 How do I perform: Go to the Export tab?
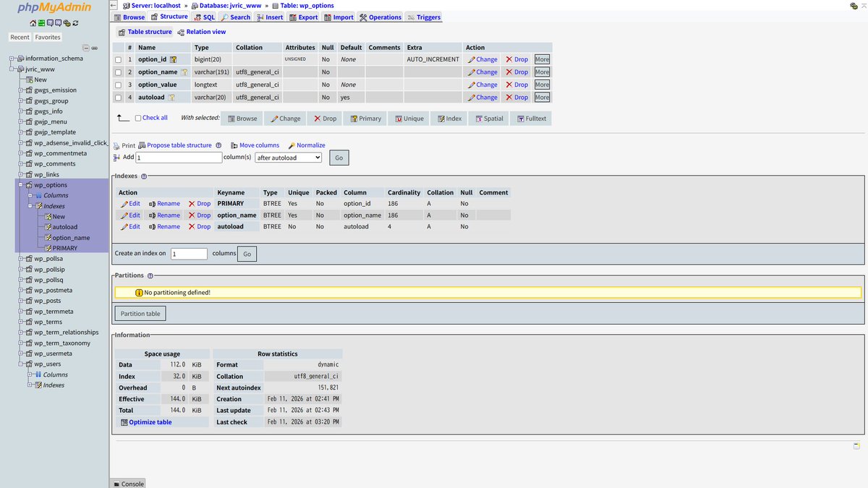pos(304,17)
